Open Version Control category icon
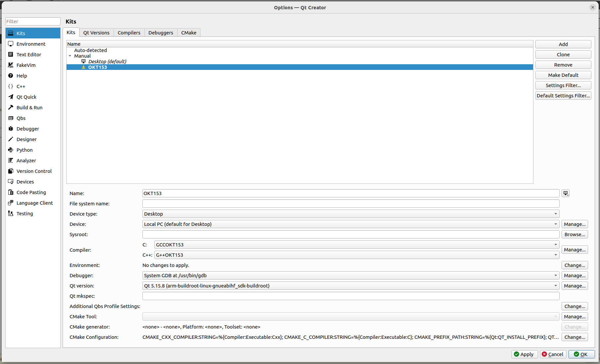The image size is (600, 364). click(x=11, y=171)
